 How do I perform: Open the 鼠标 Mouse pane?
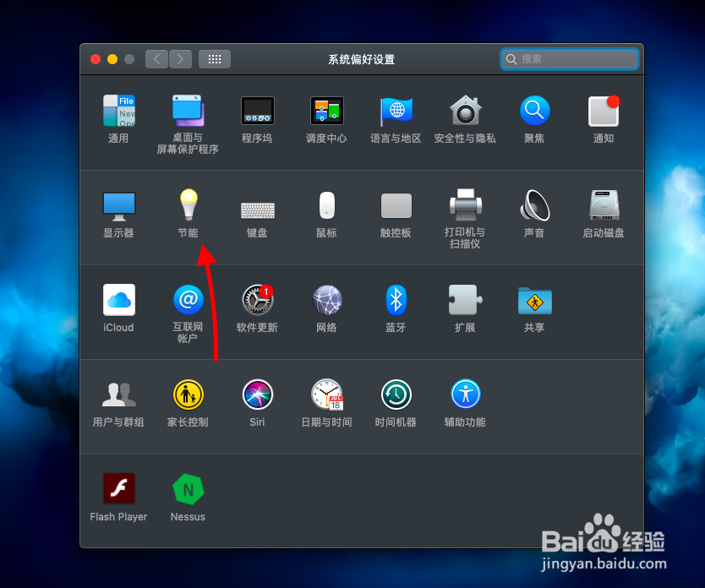click(x=327, y=206)
